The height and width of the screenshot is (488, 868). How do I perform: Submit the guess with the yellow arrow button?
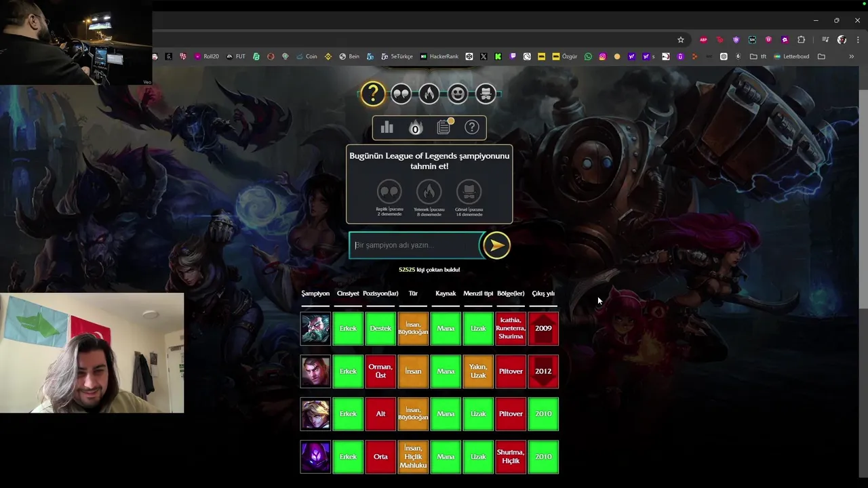tap(496, 245)
